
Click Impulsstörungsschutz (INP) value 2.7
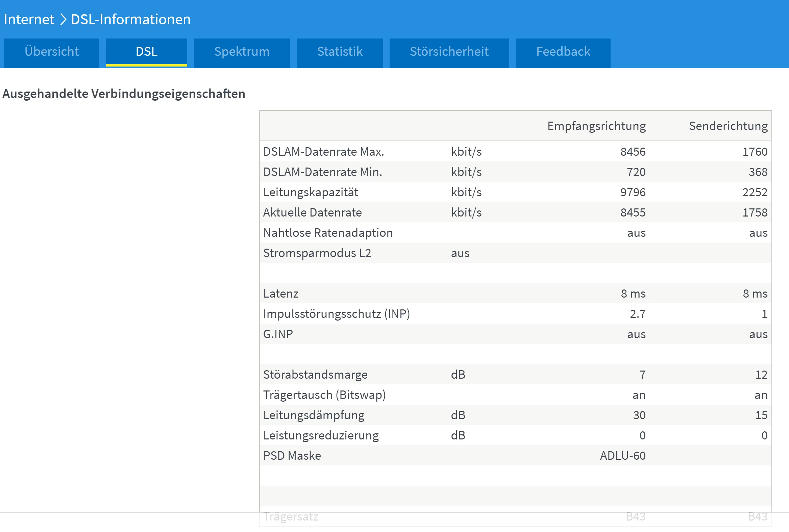[x=637, y=314]
